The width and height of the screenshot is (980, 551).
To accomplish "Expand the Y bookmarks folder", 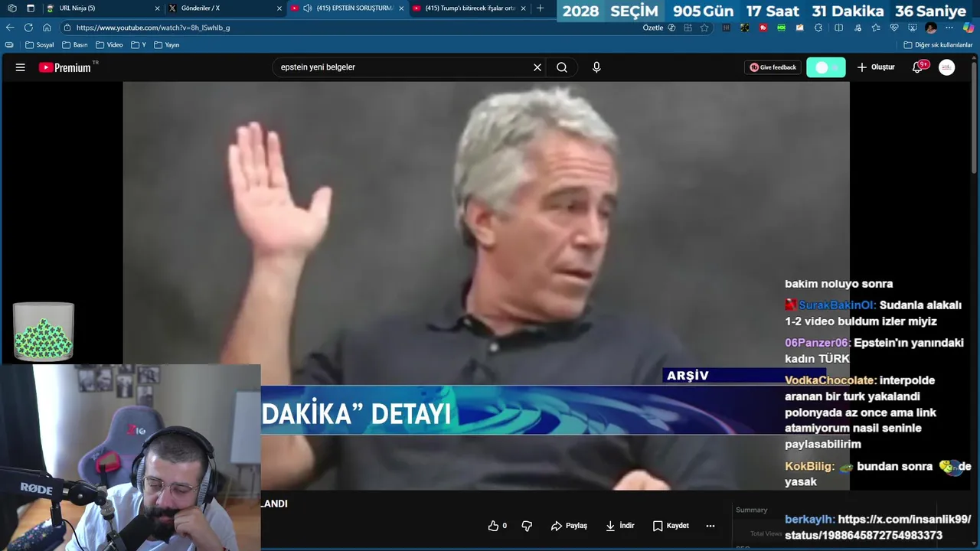I will tap(138, 45).
